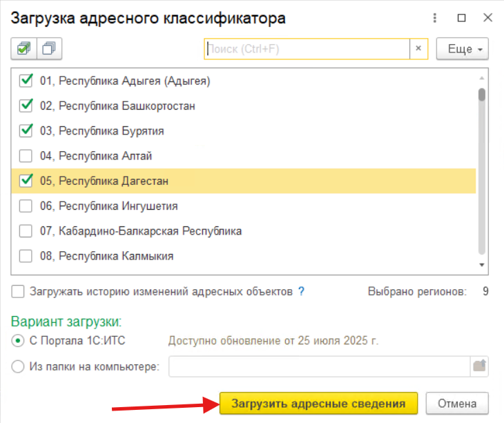The width and height of the screenshot is (504, 423).
Task: Click the check all regions icon
Action: 23,49
